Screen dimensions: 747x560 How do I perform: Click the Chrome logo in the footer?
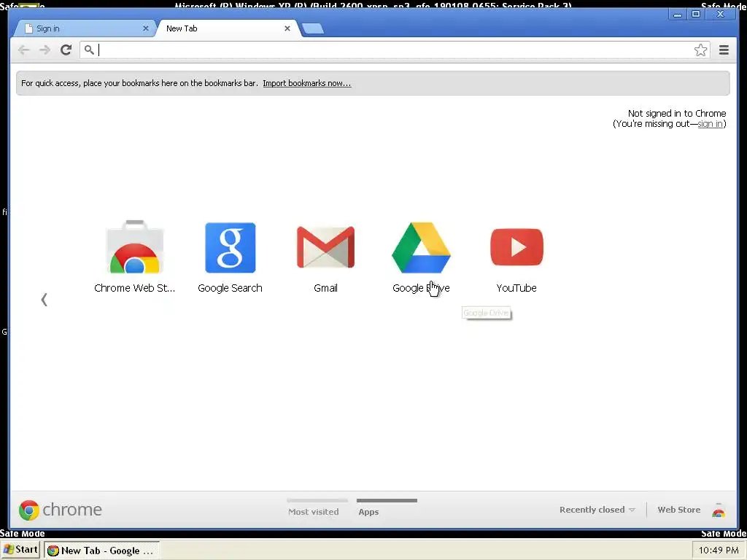(x=29, y=510)
